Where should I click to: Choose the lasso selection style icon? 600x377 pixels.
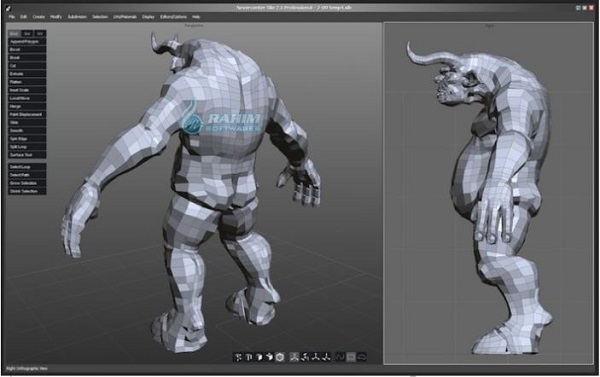tap(362, 357)
